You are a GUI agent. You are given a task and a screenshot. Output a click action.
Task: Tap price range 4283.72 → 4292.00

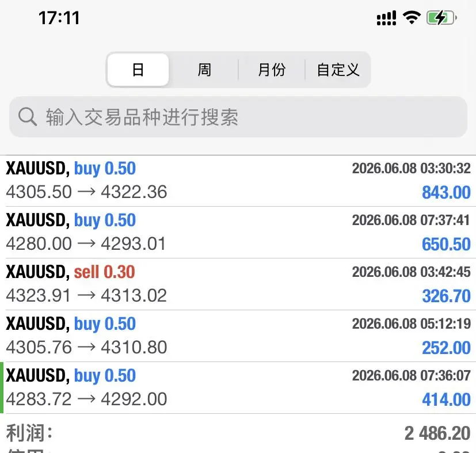(86, 399)
